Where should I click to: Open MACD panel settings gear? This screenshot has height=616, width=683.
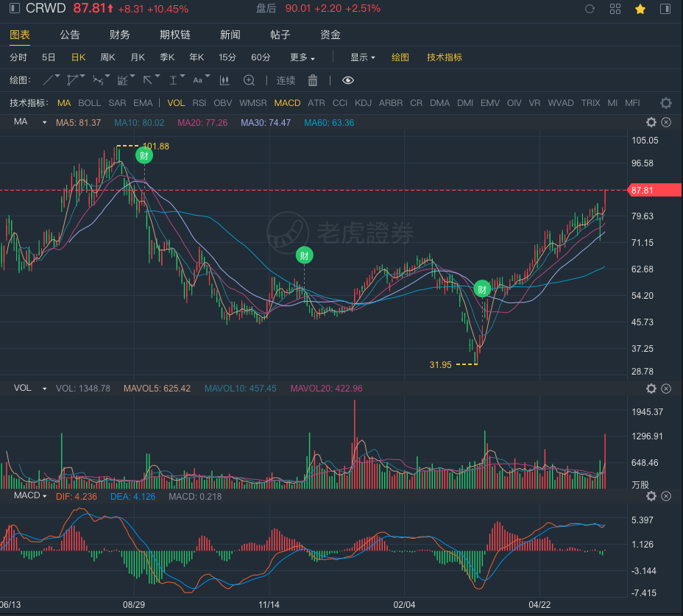point(651,496)
